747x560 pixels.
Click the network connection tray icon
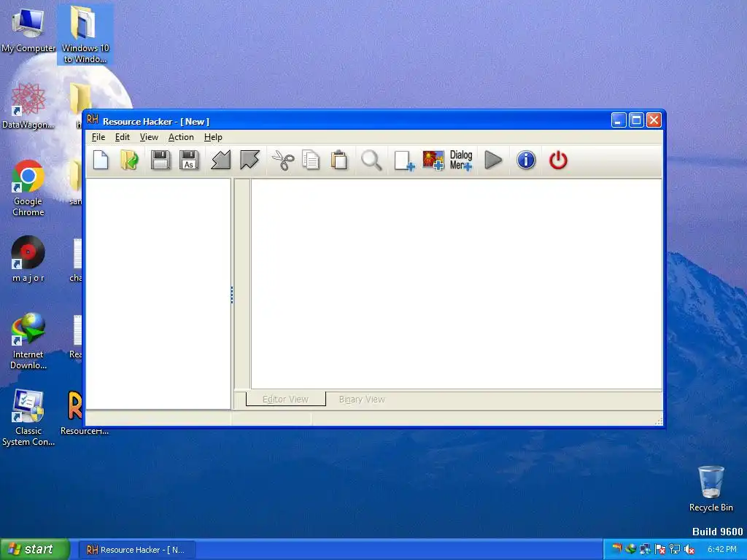click(675, 549)
